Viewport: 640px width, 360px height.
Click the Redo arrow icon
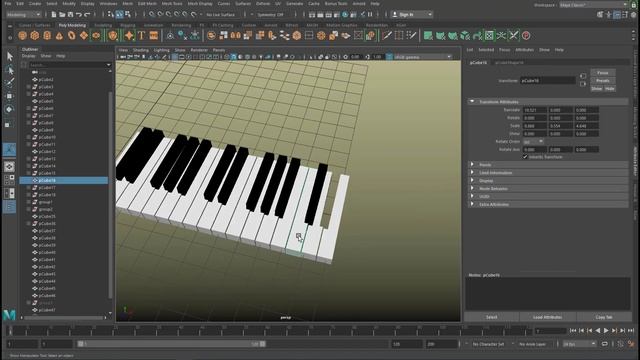(87, 15)
